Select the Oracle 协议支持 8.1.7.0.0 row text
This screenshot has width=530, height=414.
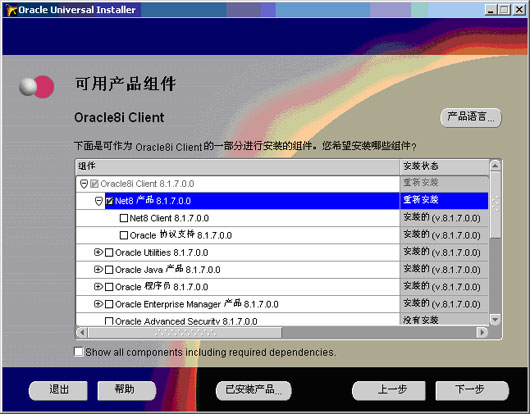pos(181,235)
